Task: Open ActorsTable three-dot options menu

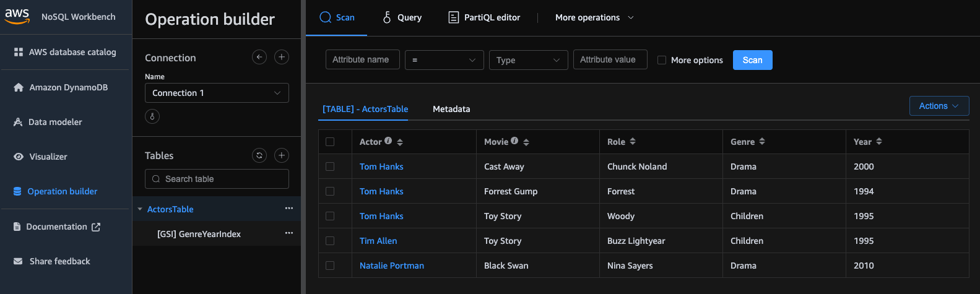Action: [289, 209]
